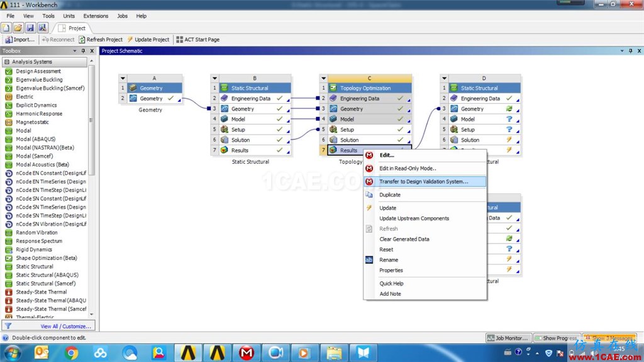Select Modal system in Toolbox

(x=23, y=130)
